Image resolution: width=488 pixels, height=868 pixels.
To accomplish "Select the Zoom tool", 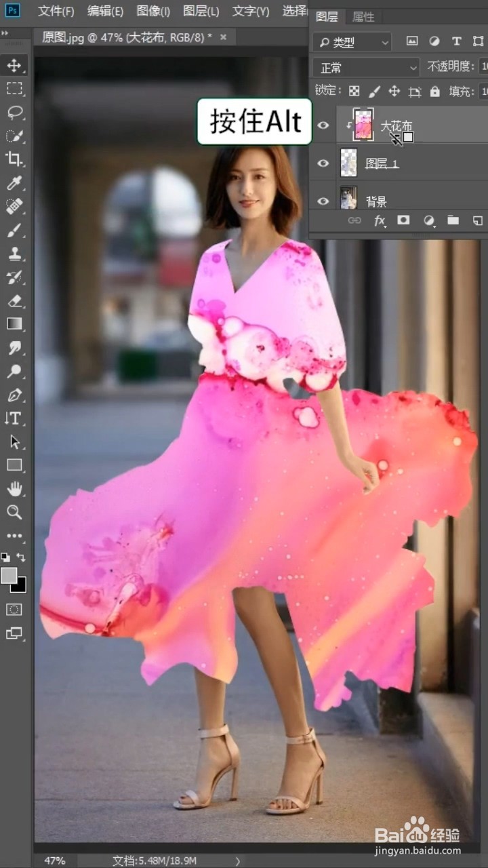I will tap(14, 512).
